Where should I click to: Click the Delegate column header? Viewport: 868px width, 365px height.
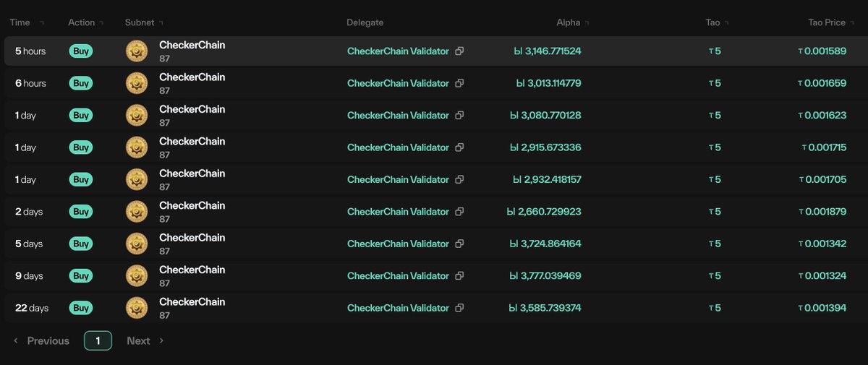click(365, 22)
